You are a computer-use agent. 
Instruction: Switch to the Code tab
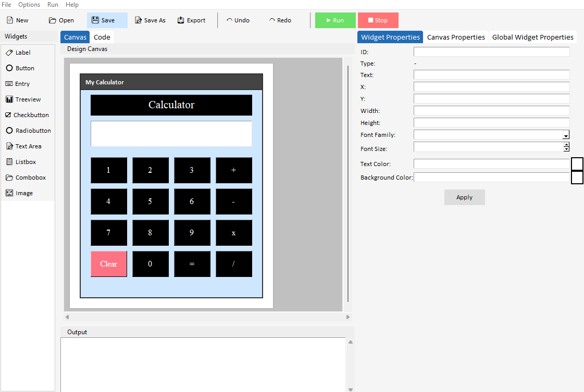click(x=102, y=37)
